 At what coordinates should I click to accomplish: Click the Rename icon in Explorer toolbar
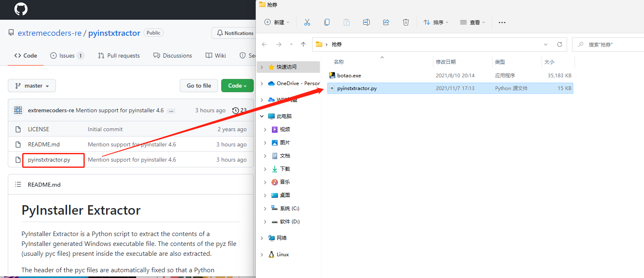tap(366, 22)
